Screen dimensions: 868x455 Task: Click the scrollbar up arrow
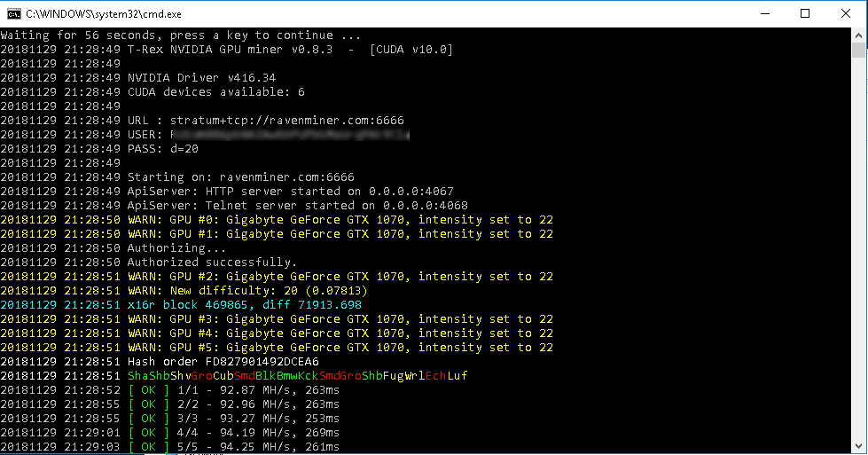pyautogui.click(x=858, y=35)
